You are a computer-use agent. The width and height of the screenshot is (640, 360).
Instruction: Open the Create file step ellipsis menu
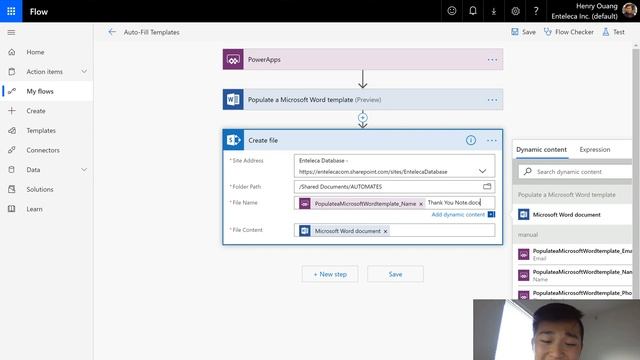point(491,140)
